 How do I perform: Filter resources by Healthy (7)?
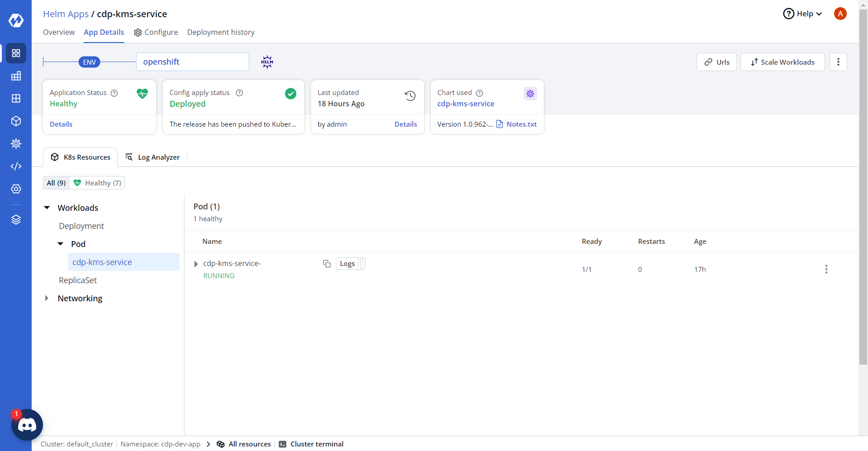(x=98, y=183)
